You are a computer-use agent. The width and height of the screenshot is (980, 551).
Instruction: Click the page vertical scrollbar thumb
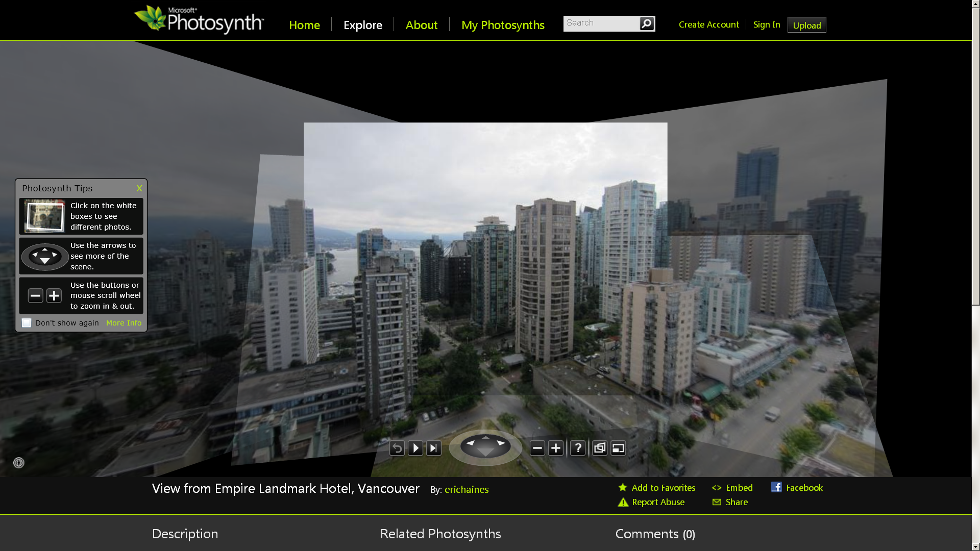(976, 157)
